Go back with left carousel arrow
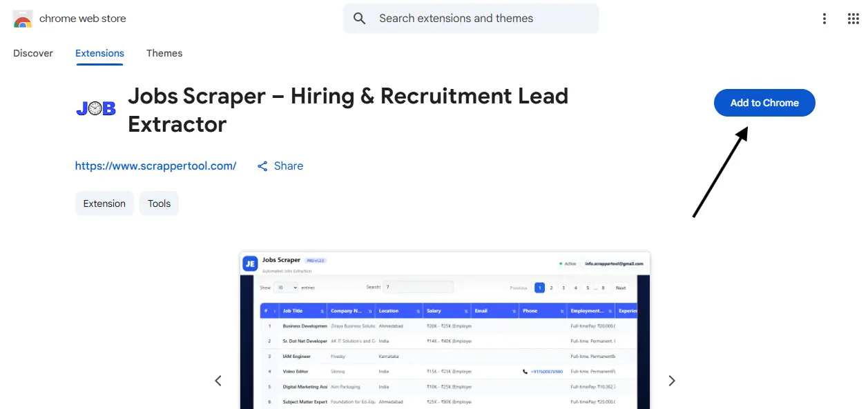The width and height of the screenshot is (868, 409). point(218,380)
